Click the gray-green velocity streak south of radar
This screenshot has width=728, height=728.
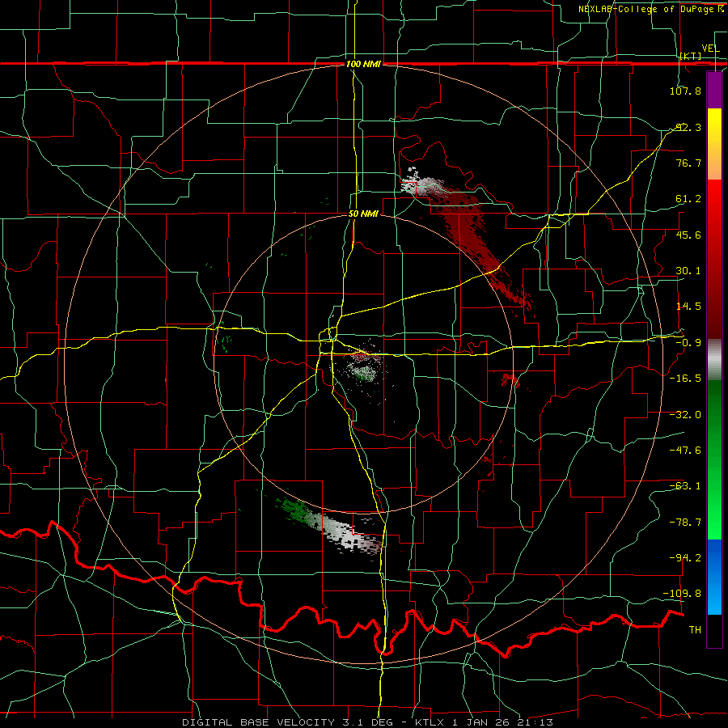tap(332, 527)
